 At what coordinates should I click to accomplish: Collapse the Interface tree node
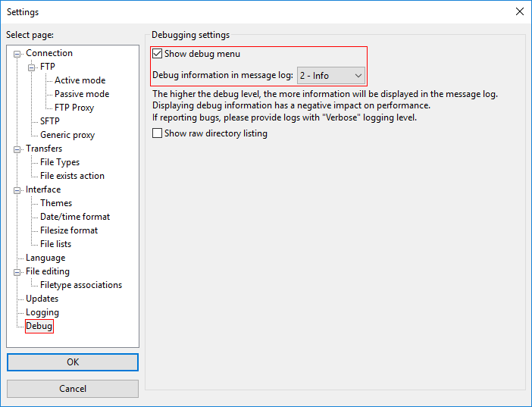[18, 190]
